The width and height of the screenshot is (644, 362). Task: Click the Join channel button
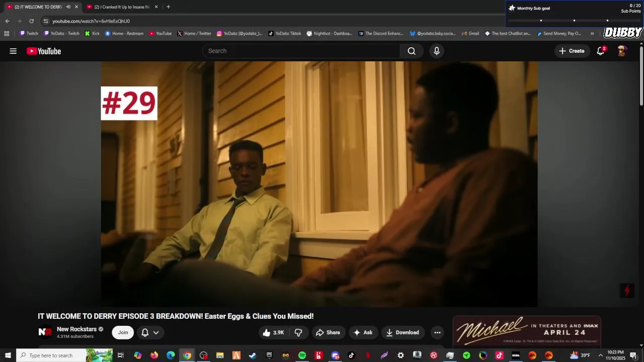pyautogui.click(x=123, y=332)
